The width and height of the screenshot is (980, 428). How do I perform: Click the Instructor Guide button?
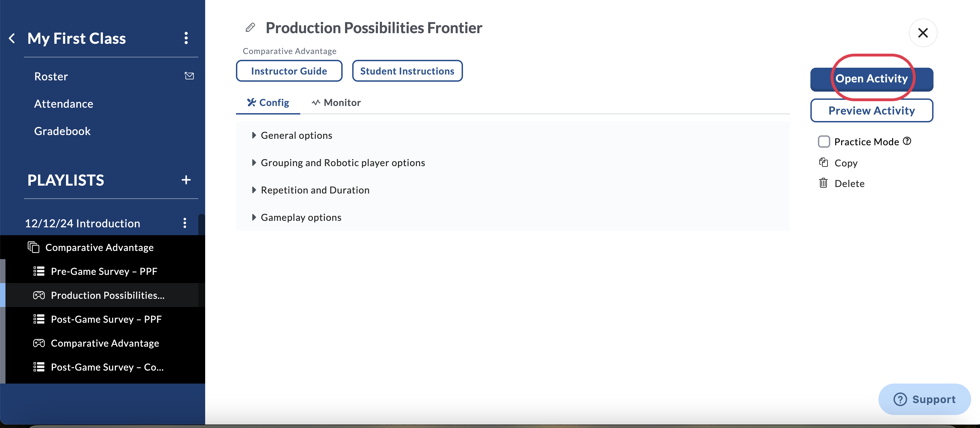tap(289, 71)
